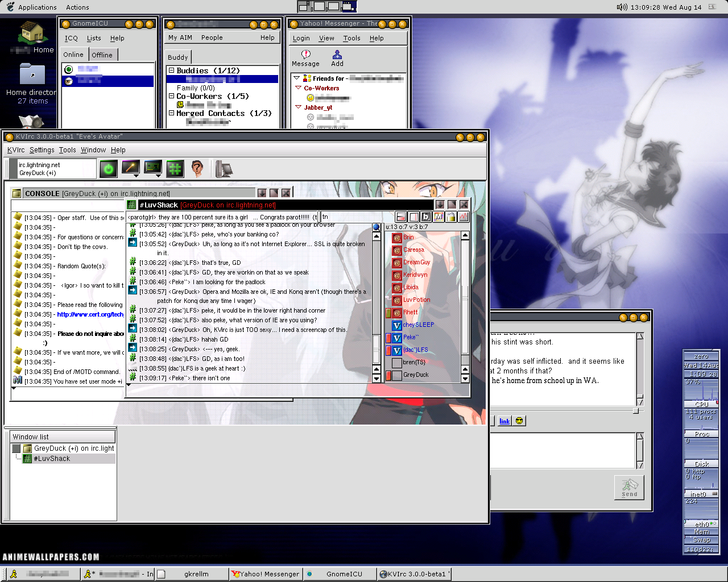The image size is (728, 582).
Task: Click the op @ icon beside Brin
Action: (x=397, y=238)
